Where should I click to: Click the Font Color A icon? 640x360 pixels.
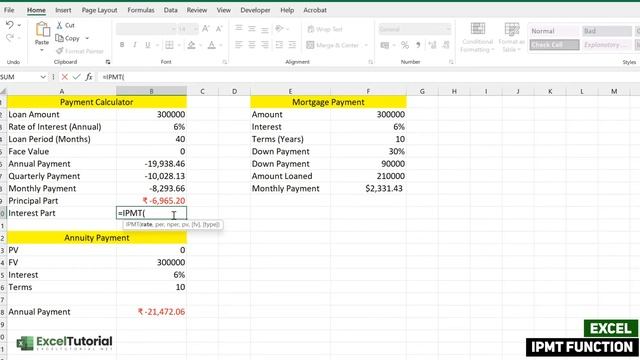211,45
